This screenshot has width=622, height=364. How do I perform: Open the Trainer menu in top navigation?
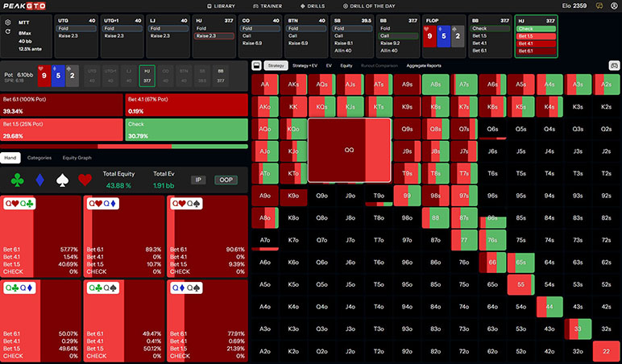(268, 6)
